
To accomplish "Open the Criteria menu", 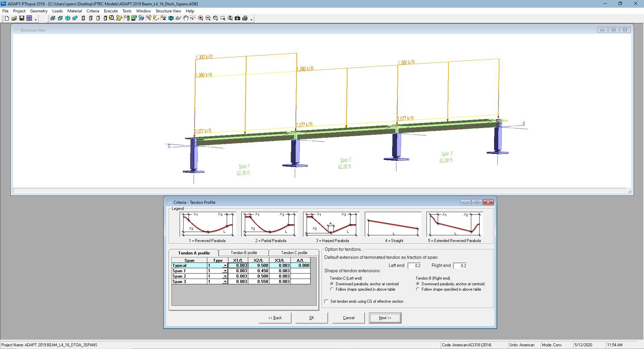I will tap(93, 11).
